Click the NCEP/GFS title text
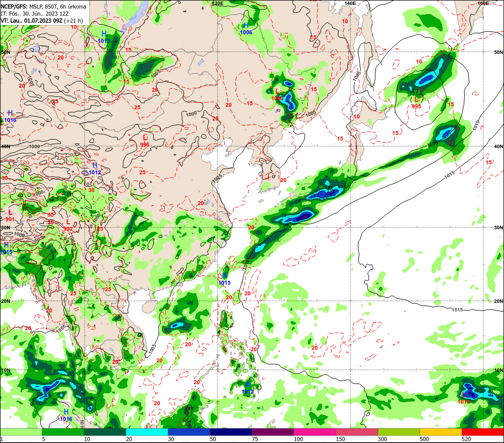The width and height of the screenshot is (504, 443). (43, 7)
